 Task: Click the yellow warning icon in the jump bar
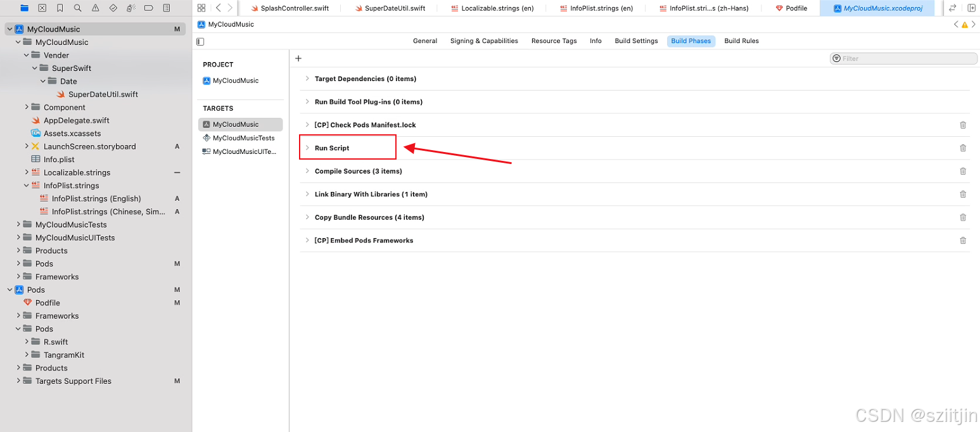965,25
